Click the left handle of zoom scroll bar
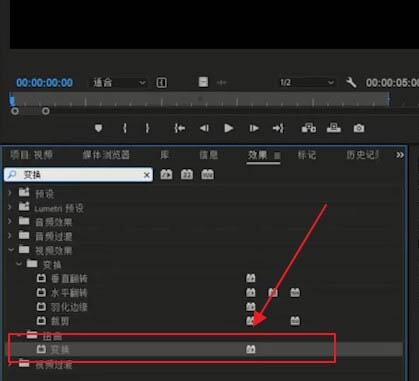The width and height of the screenshot is (419, 381). [x=15, y=111]
